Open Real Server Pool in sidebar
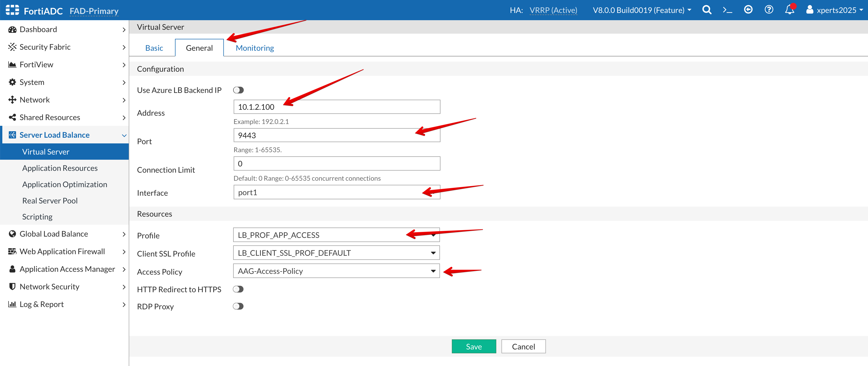868x366 pixels. pyautogui.click(x=50, y=201)
